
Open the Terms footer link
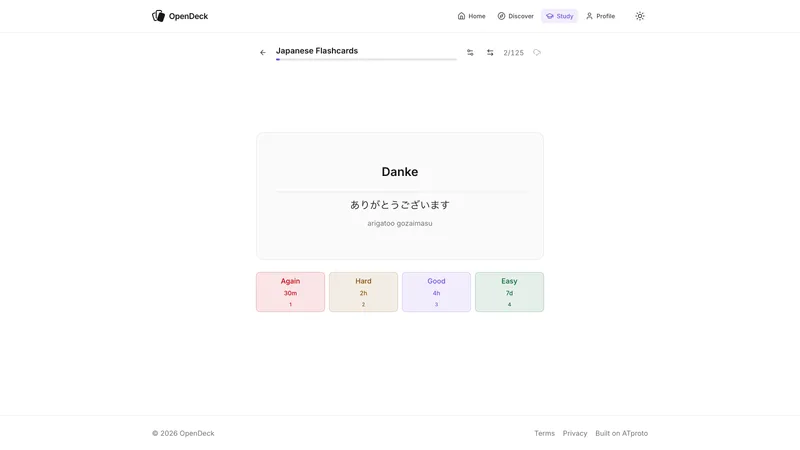[x=544, y=433]
